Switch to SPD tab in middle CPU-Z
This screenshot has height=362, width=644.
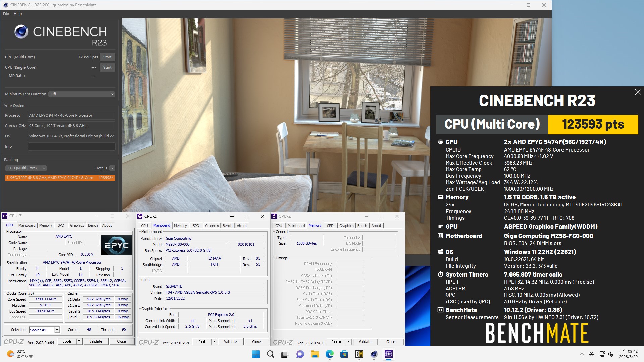point(196,226)
